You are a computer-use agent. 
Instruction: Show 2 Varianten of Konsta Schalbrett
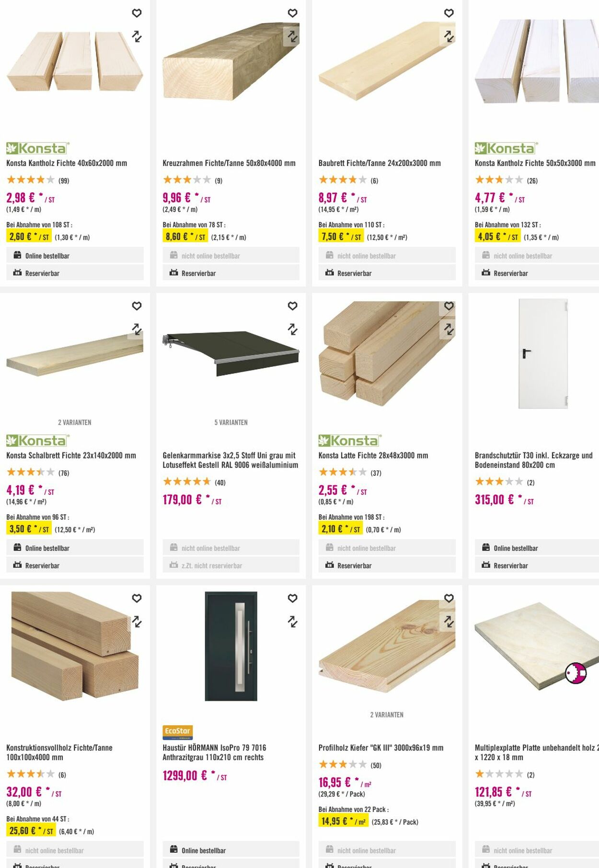tap(75, 422)
